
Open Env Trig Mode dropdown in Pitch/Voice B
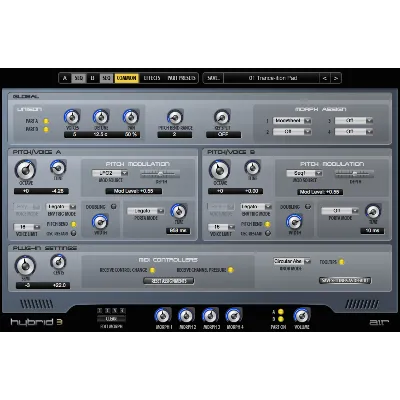click(256, 207)
